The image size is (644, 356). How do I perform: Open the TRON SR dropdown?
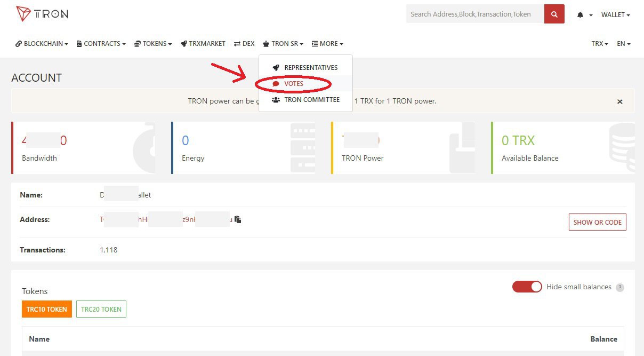click(283, 44)
